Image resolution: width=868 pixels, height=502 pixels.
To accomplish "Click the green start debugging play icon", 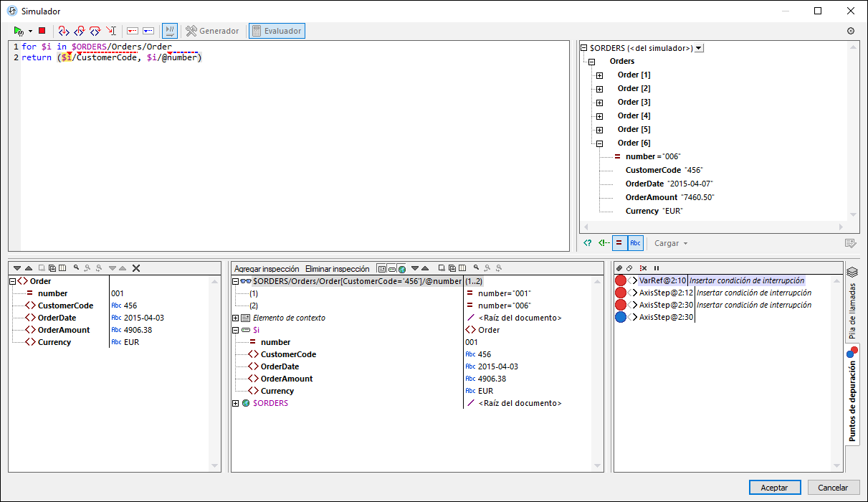I will pyautogui.click(x=19, y=31).
